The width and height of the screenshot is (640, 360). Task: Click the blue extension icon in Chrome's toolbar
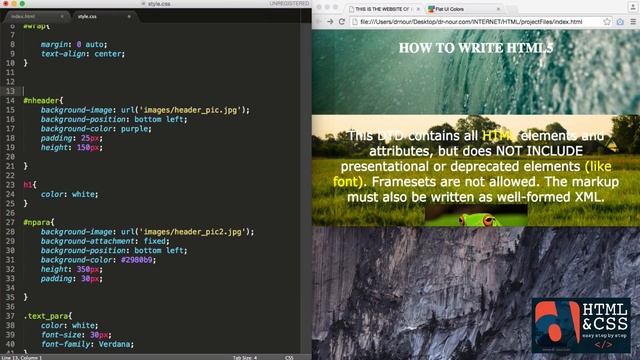click(620, 22)
